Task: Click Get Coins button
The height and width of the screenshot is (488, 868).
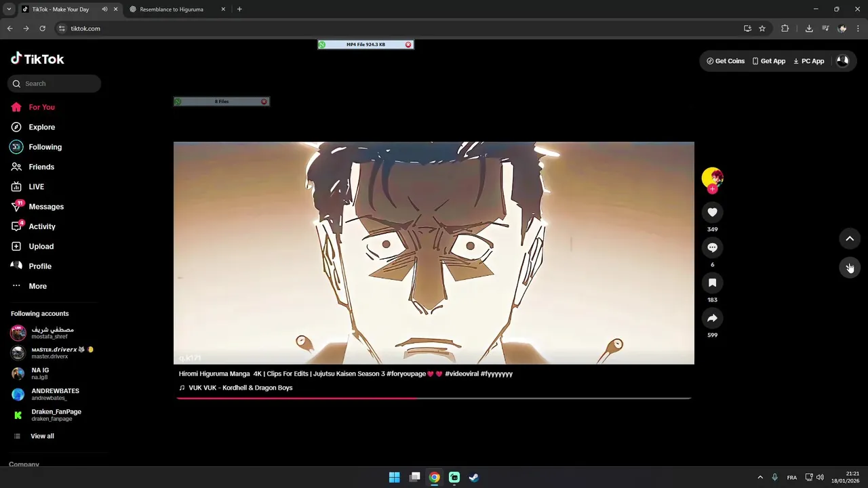Action: point(726,61)
